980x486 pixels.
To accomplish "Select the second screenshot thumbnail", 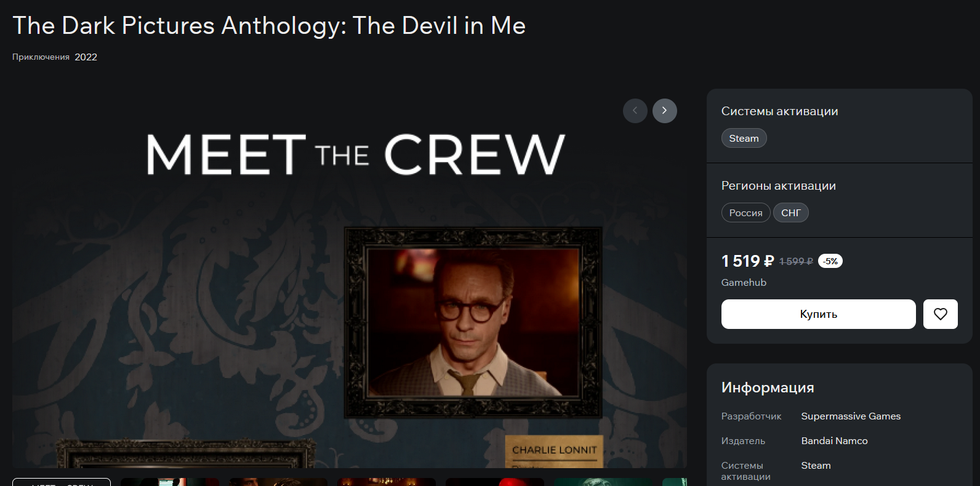I will point(170,482).
